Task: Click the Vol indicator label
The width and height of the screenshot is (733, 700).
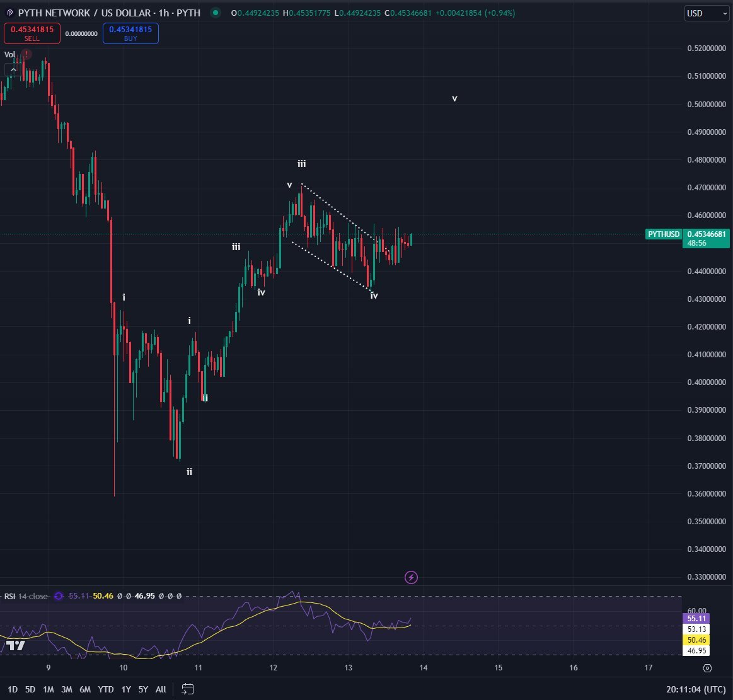Action: pyautogui.click(x=10, y=54)
